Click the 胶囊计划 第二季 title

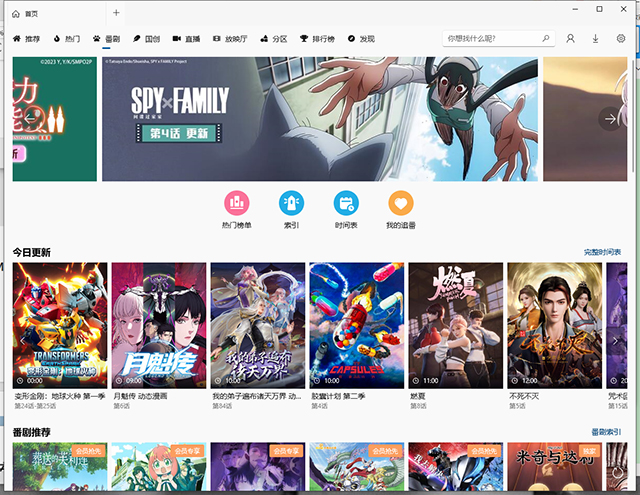(338, 396)
